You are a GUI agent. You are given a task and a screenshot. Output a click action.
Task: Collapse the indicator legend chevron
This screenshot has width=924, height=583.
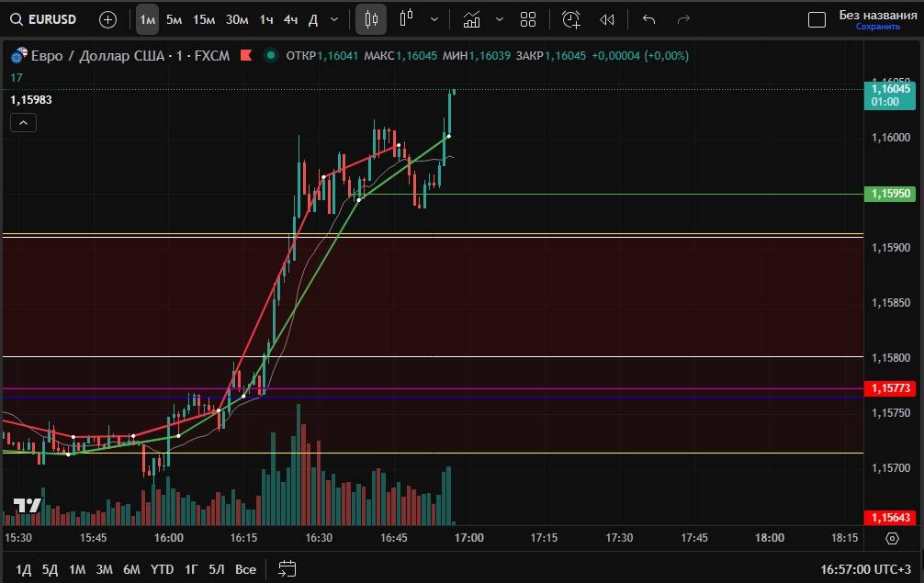click(x=23, y=123)
